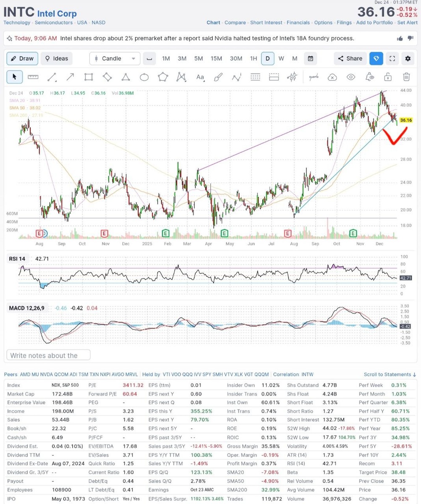Select the Elliott wave zigzag tool
Image resolution: width=421 pixels, height=504 pixels.
pyautogui.click(x=237, y=77)
